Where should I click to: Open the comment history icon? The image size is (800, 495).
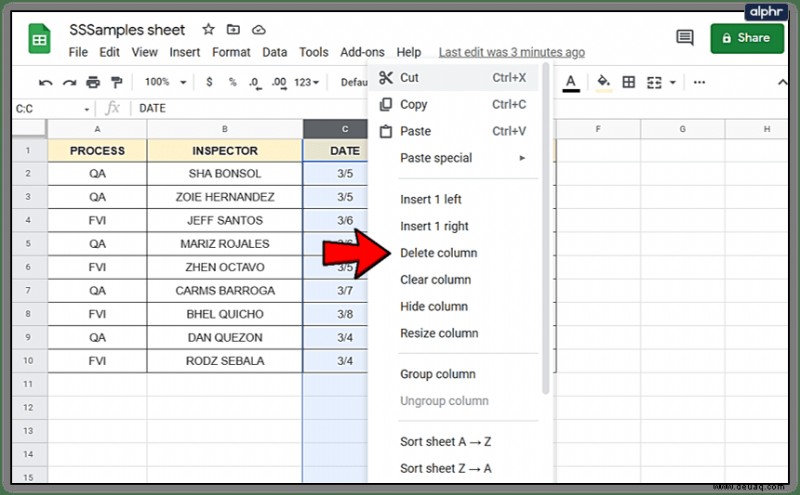click(685, 37)
